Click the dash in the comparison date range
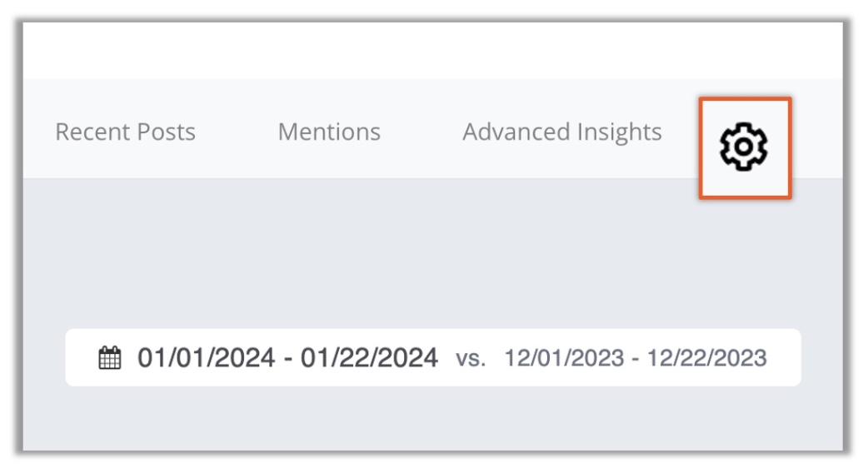The image size is (868, 473). pos(635,359)
